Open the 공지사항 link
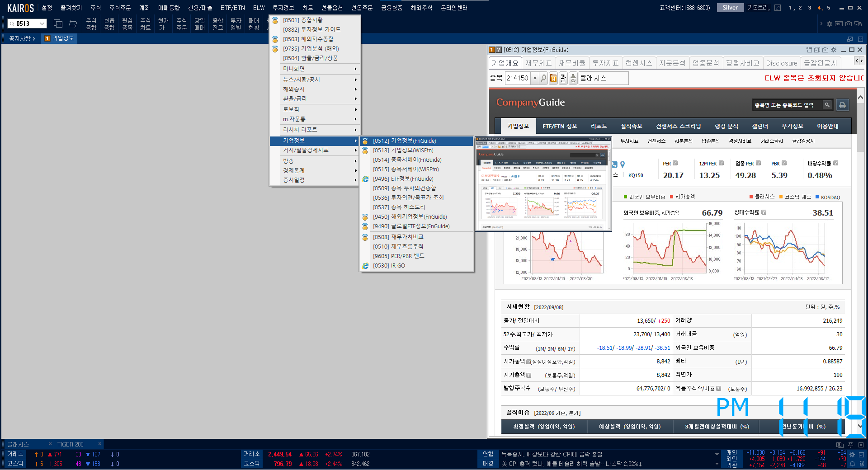Image resolution: width=868 pixels, height=470 pixels. (22, 39)
